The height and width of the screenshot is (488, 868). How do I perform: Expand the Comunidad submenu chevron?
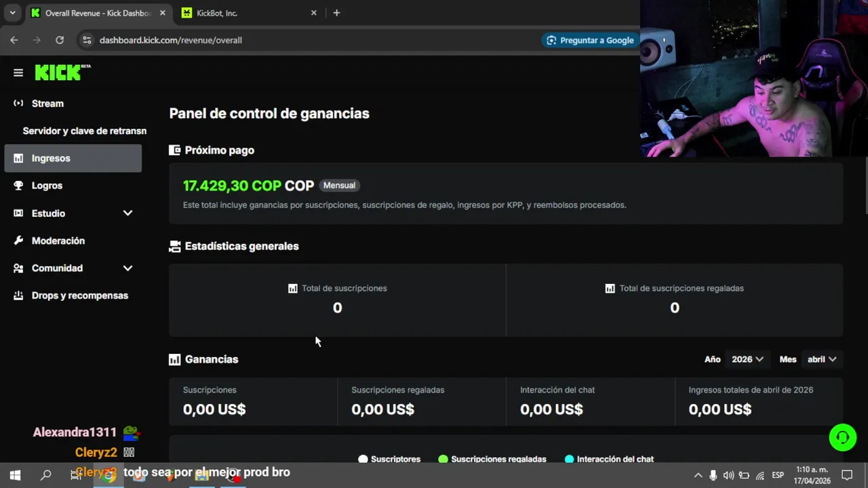tap(127, 268)
